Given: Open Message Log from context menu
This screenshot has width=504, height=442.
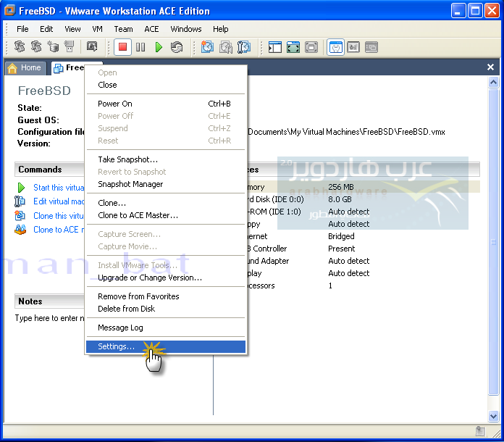Looking at the screenshot, I should point(166,328).
